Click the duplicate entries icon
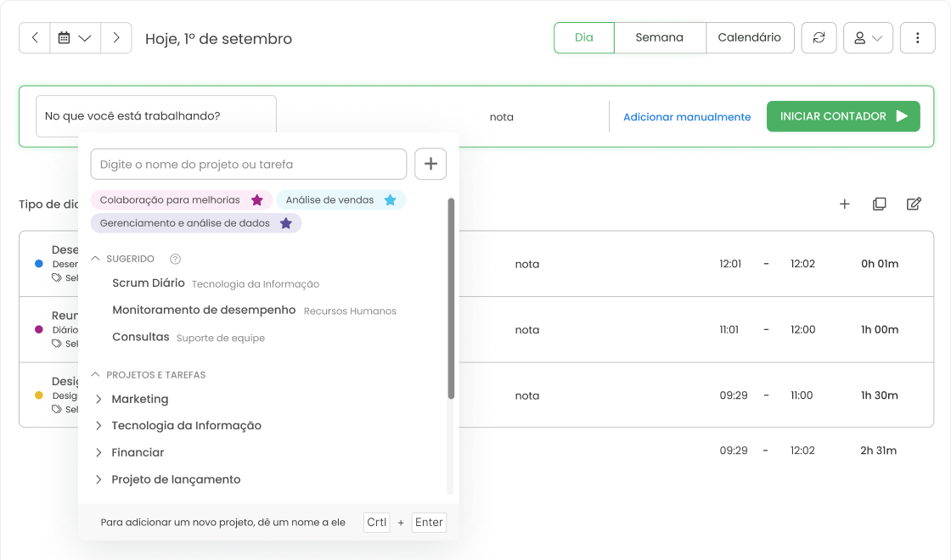 [880, 204]
